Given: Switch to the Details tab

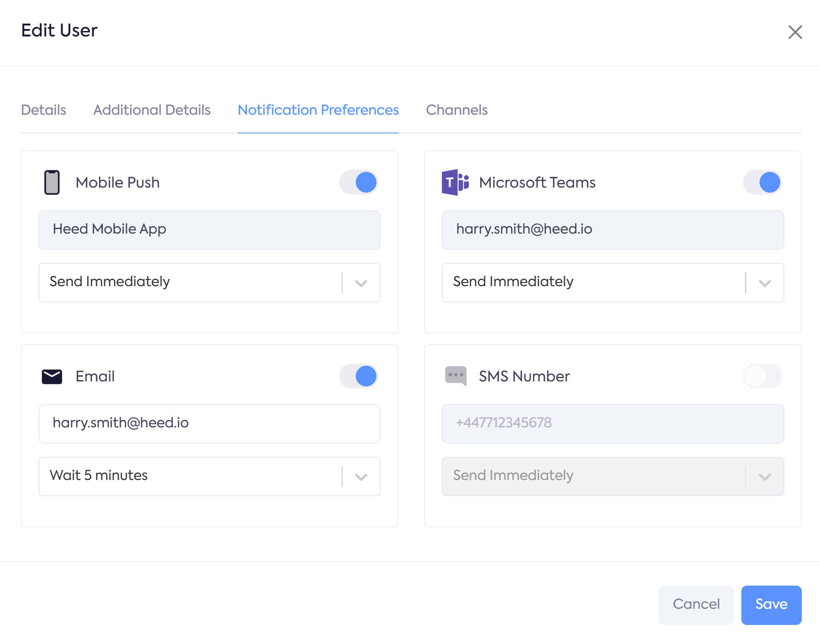Looking at the screenshot, I should tap(43, 110).
